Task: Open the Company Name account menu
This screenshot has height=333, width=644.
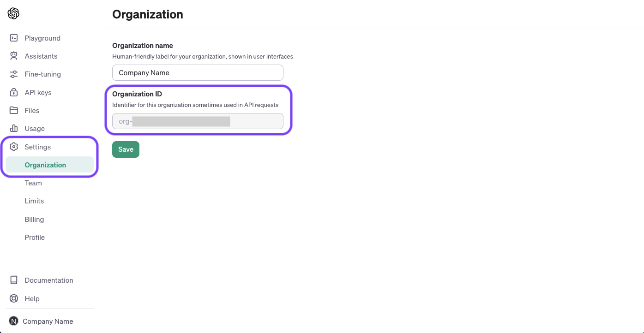Action: 48,321
